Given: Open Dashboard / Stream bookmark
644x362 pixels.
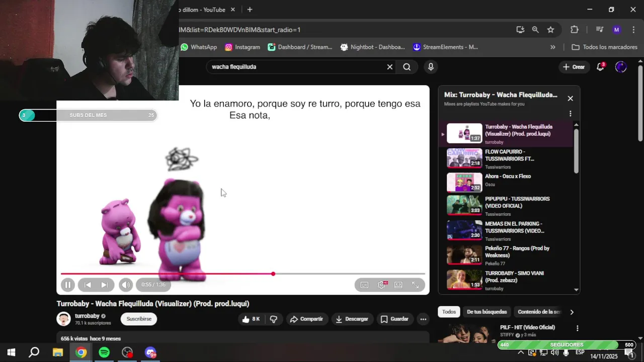Looking at the screenshot, I should (300, 47).
